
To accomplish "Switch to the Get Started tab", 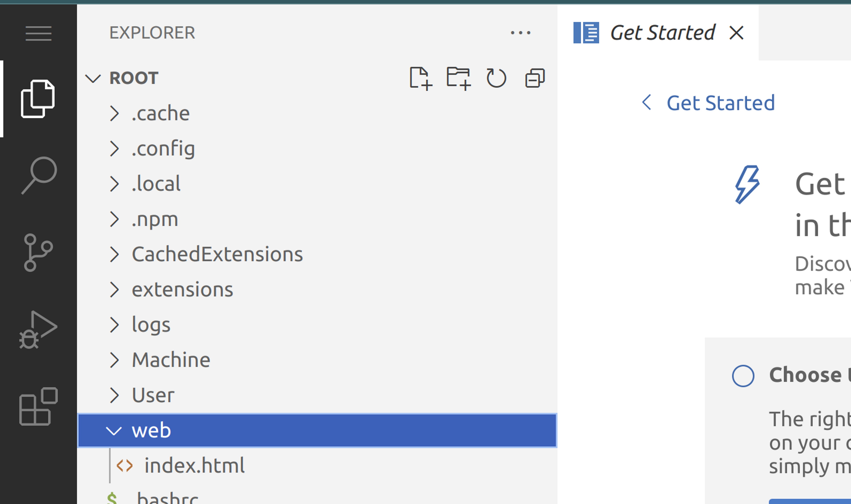I will point(662,33).
